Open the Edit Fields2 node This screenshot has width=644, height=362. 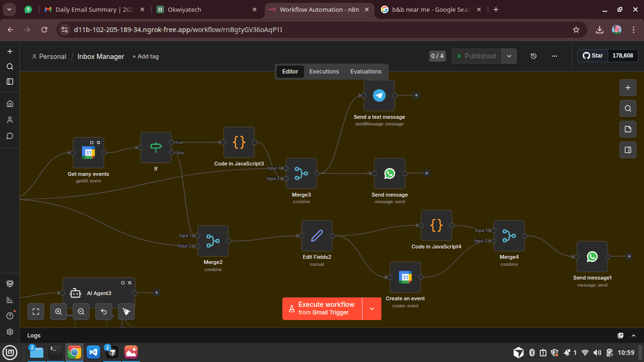pyautogui.click(x=317, y=236)
